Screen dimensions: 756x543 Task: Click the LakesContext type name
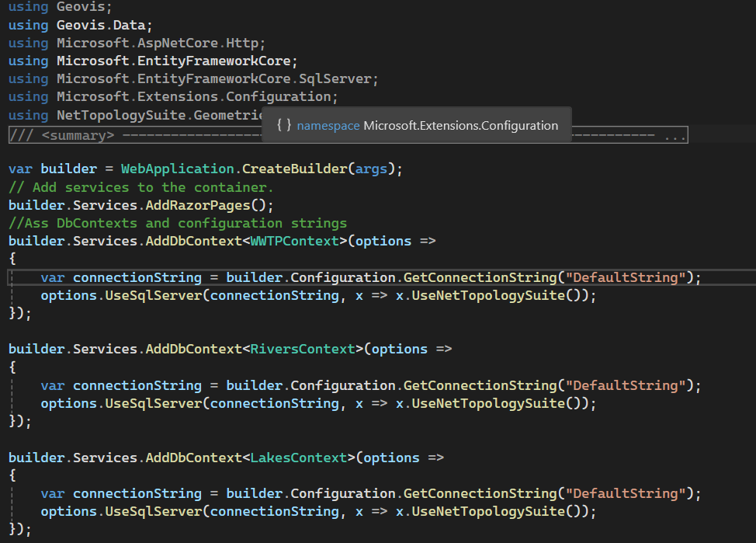pyautogui.click(x=298, y=458)
